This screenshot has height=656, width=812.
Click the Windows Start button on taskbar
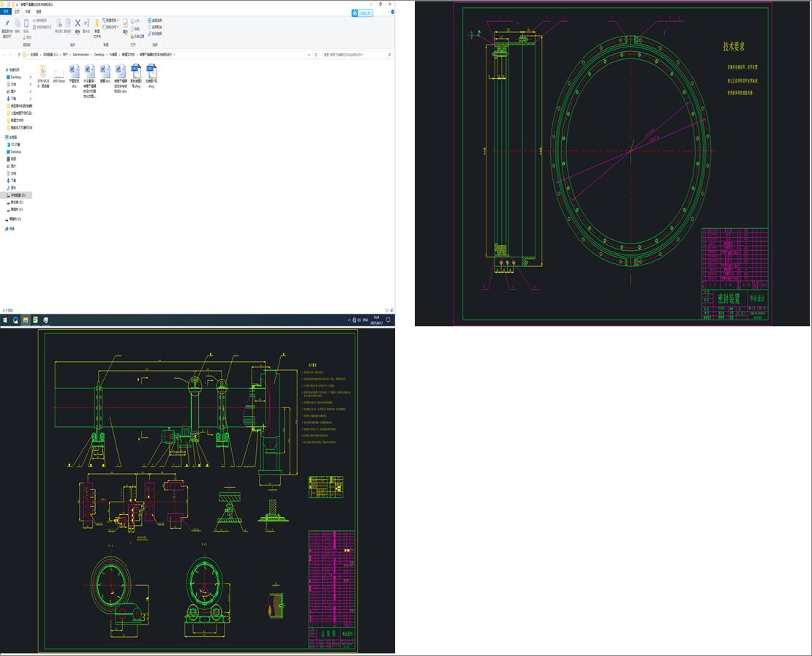click(5, 320)
